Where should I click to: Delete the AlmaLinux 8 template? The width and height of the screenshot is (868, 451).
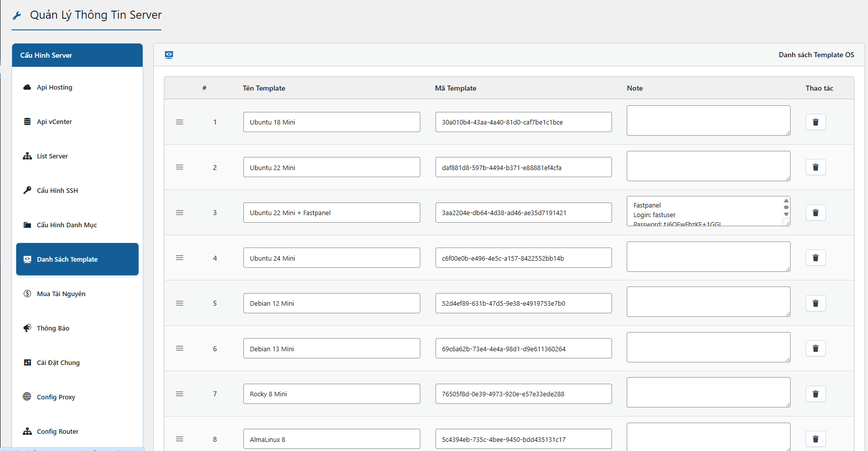[815, 439]
